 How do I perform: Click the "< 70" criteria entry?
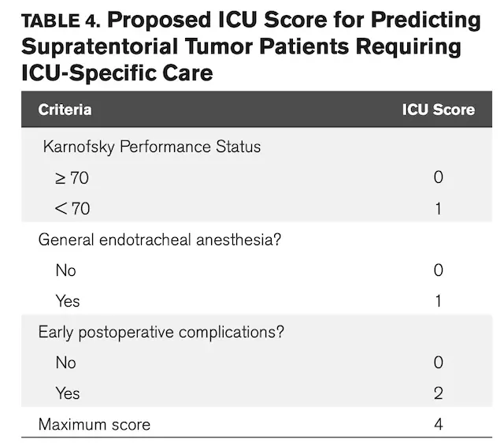pos(72,209)
